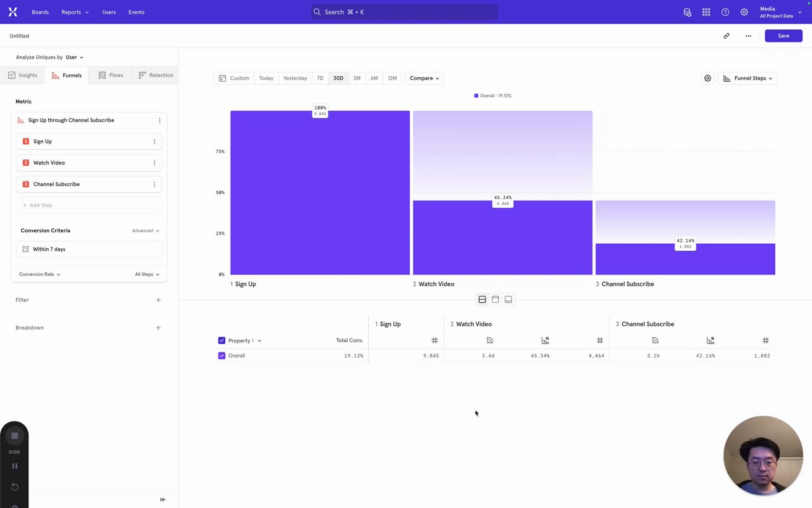Copy report link with chain icon
The image size is (812, 508).
(726, 36)
